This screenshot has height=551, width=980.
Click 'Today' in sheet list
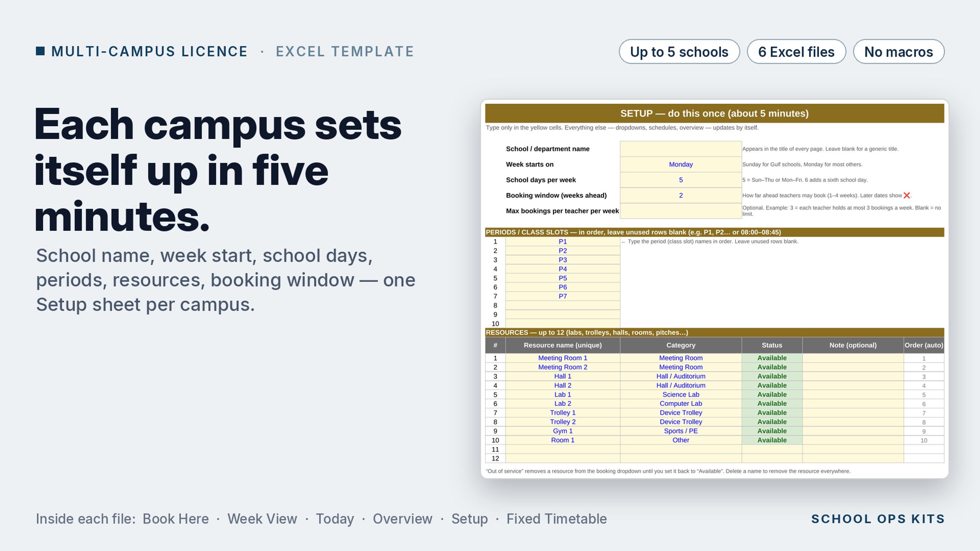(335, 519)
